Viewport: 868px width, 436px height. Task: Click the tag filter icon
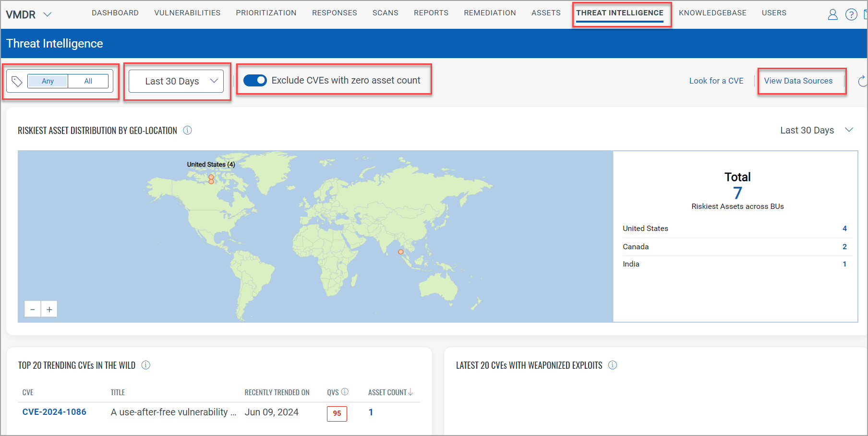tap(17, 81)
